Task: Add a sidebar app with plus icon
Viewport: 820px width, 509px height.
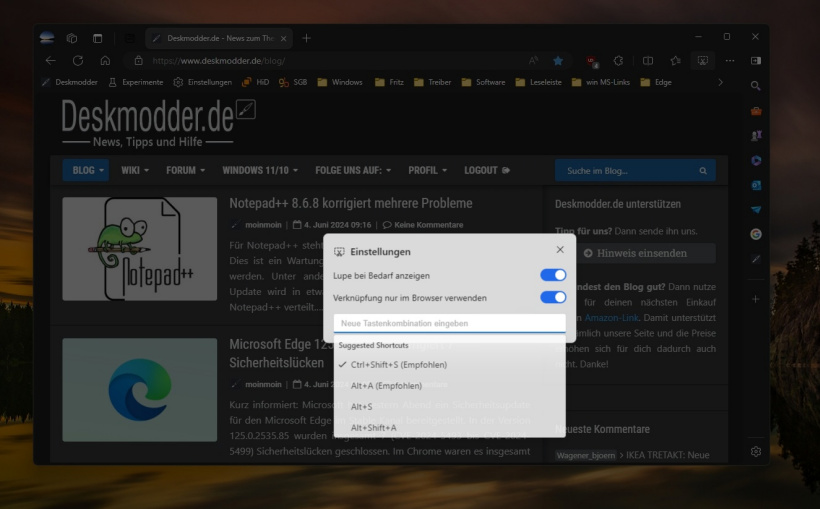Action: pyautogui.click(x=756, y=299)
